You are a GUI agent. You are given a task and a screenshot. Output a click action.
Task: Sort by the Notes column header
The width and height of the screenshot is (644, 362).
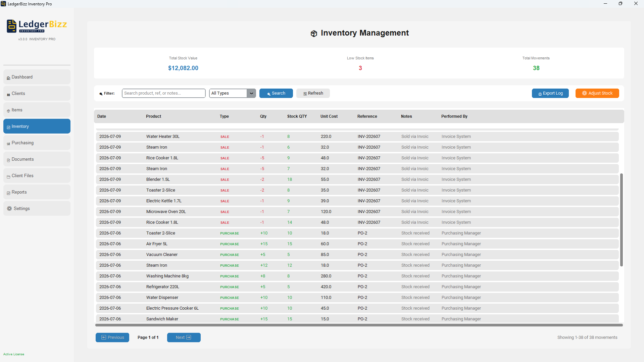coord(406,116)
